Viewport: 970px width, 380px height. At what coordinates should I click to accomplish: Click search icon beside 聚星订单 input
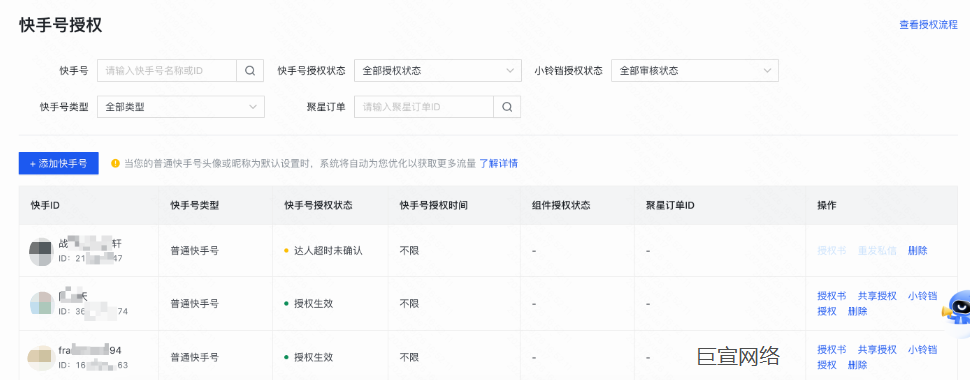[507, 106]
